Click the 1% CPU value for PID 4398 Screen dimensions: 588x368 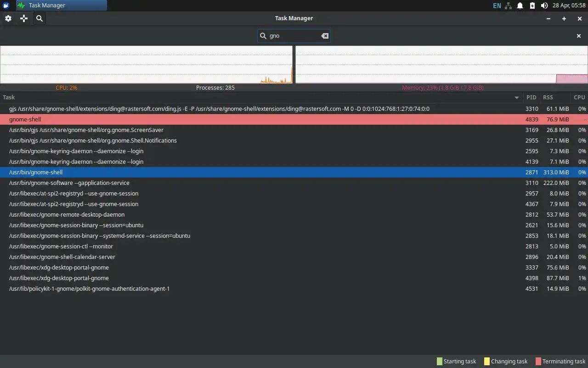pos(582,278)
